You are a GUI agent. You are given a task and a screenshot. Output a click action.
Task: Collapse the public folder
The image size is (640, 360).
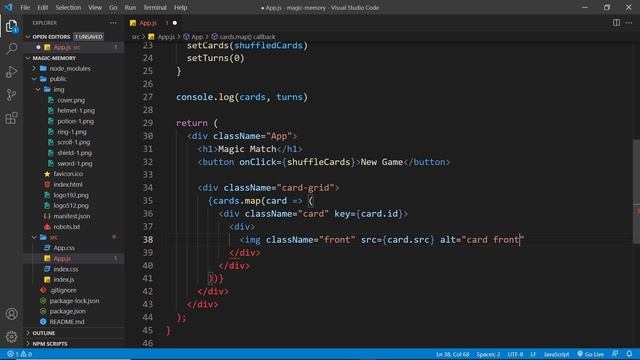73,79
